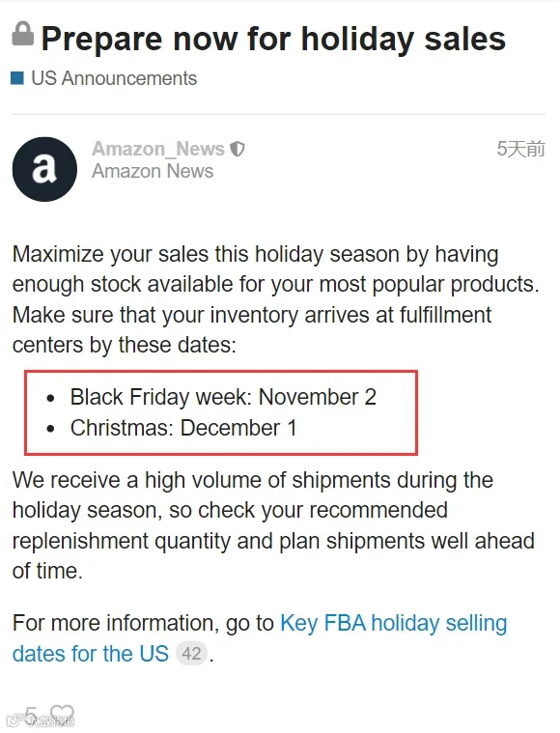Open the Amazon_News username link
The height and width of the screenshot is (733, 560).
coord(158,149)
